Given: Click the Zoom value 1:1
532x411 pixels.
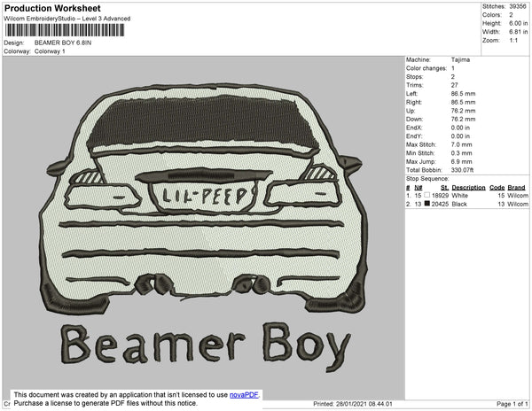Looking at the screenshot, I should (513, 41).
